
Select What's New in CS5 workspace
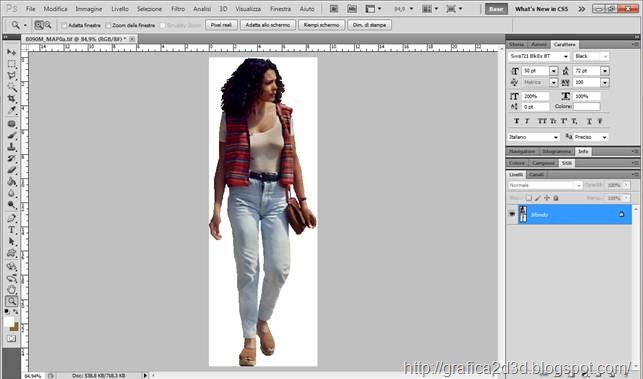point(541,9)
